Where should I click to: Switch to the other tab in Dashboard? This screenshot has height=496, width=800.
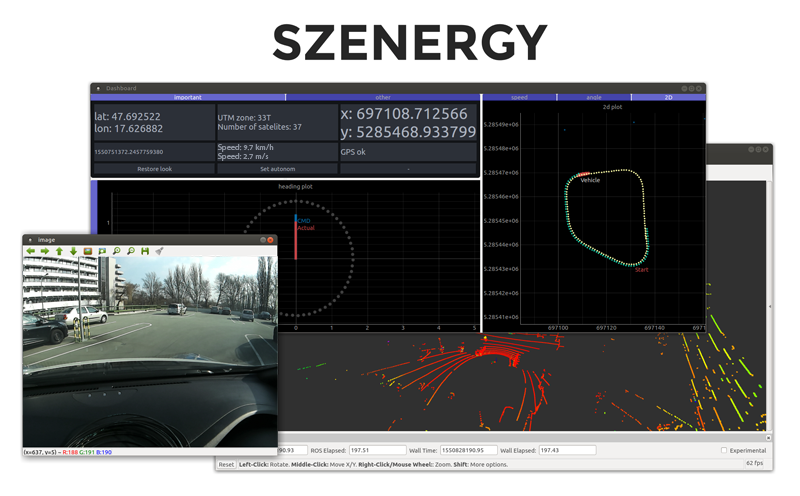tap(383, 97)
